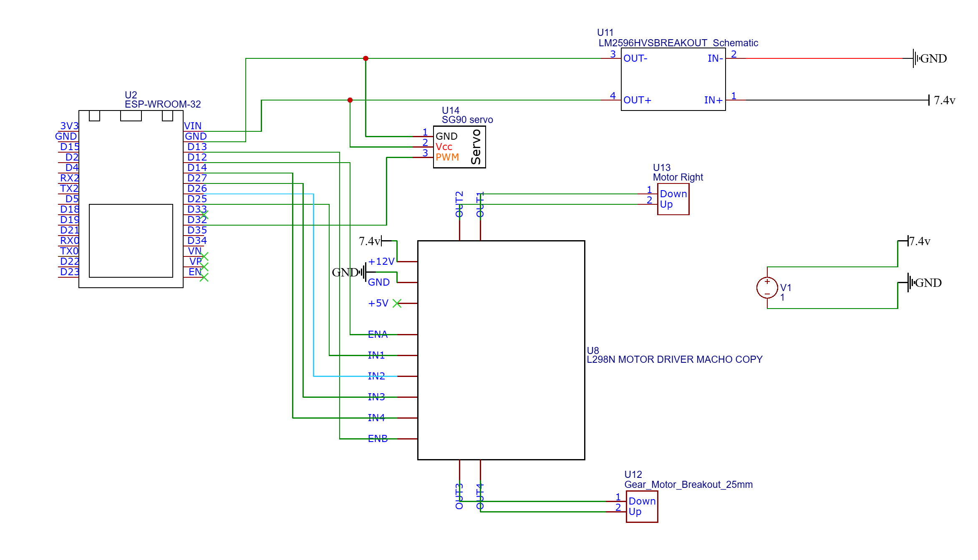
Task: Click the servo PWM pin label
Action: 447,157
